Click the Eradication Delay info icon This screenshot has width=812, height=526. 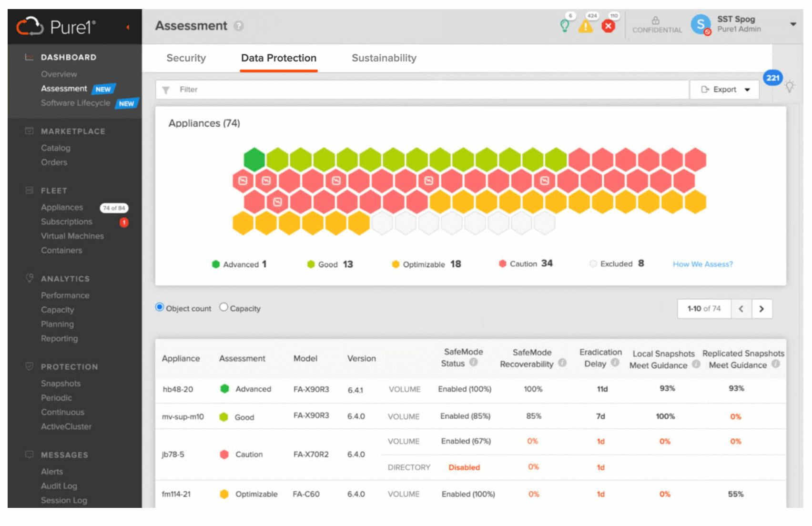(615, 363)
